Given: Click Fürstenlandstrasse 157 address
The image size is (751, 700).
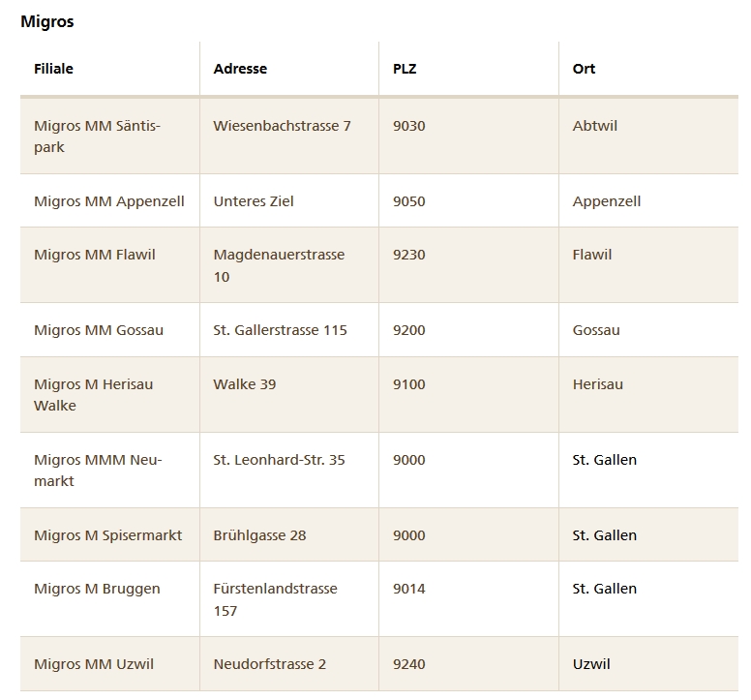Looking at the screenshot, I should (x=275, y=599).
